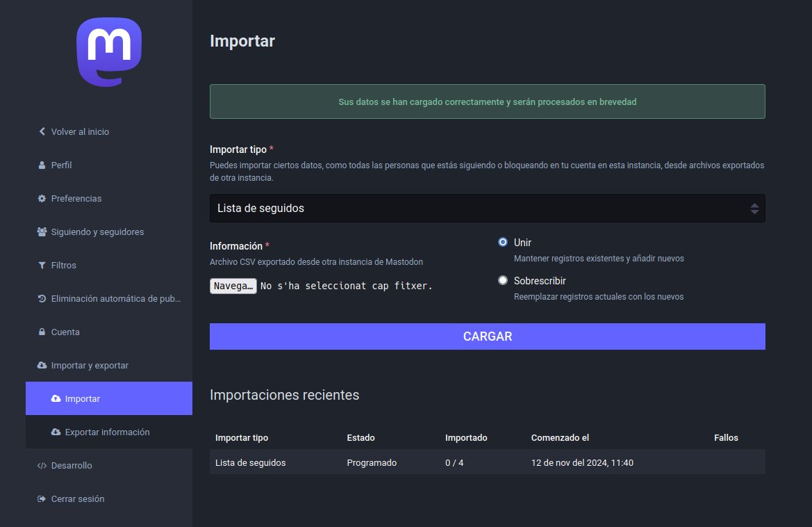Go to Exportar información page
Viewport: 812px width, 527px height.
point(107,432)
